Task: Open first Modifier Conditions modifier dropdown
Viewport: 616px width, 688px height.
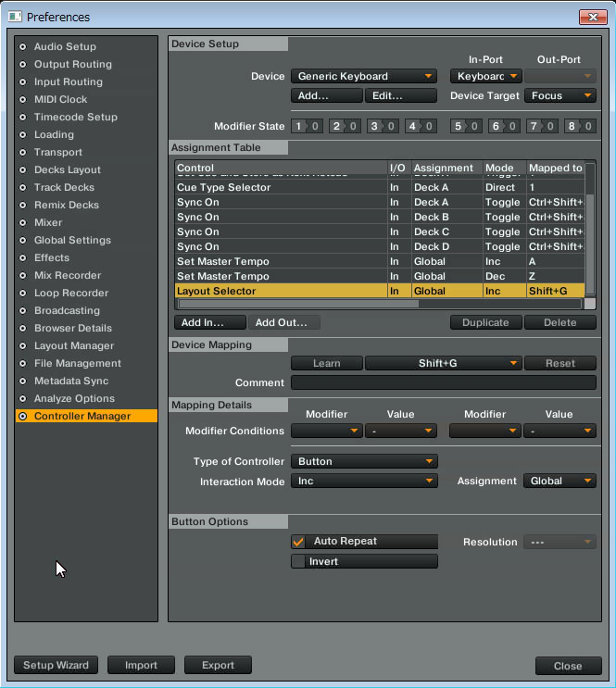Action: click(x=327, y=431)
